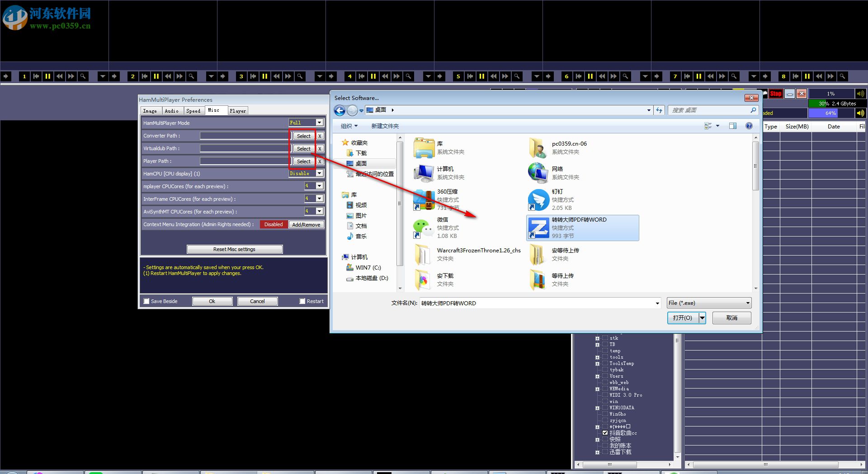Switch to the Image tab in Preferences

pyautogui.click(x=150, y=111)
